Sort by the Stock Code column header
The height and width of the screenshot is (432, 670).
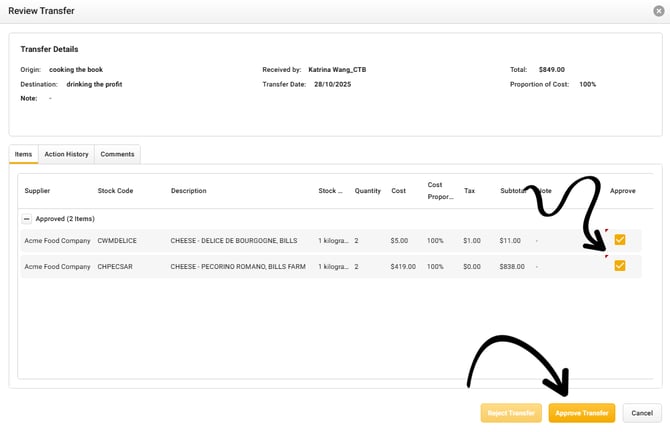pyautogui.click(x=115, y=191)
